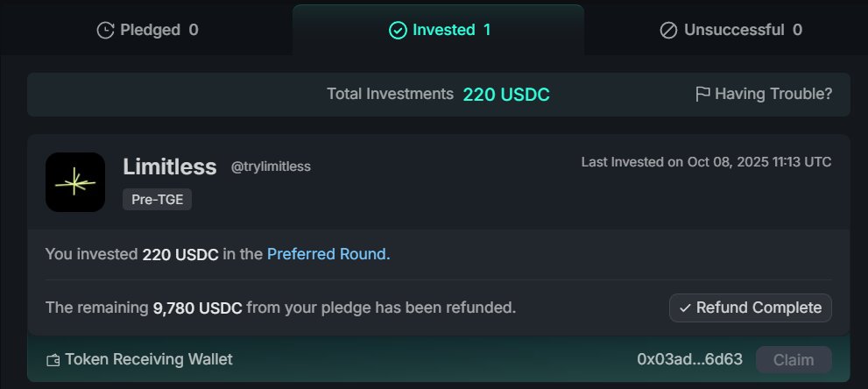The width and height of the screenshot is (868, 389).
Task: Click the 220 USDC total investments amount
Action: [506, 95]
